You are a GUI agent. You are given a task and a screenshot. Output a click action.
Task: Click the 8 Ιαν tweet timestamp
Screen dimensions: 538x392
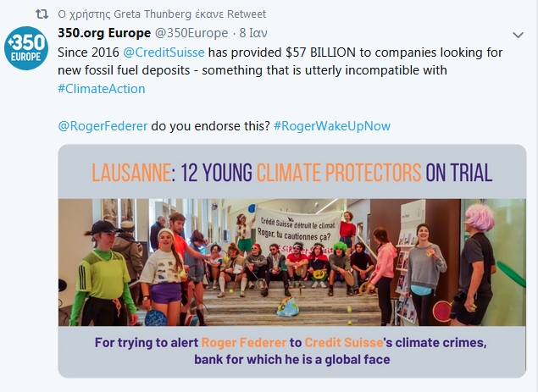[x=253, y=33]
